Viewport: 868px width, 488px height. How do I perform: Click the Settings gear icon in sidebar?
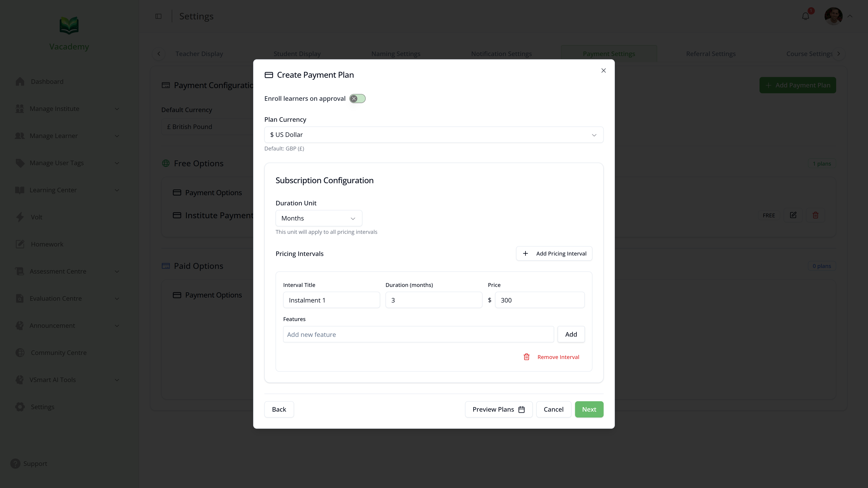20,407
